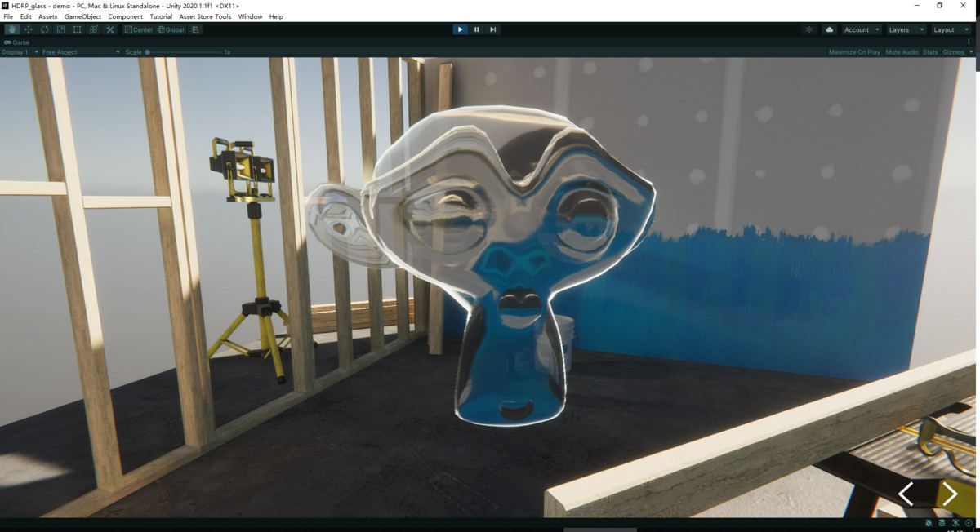Click the Unity Collaborate cloud icon
Viewport: 980px width, 532px height.
click(x=828, y=29)
